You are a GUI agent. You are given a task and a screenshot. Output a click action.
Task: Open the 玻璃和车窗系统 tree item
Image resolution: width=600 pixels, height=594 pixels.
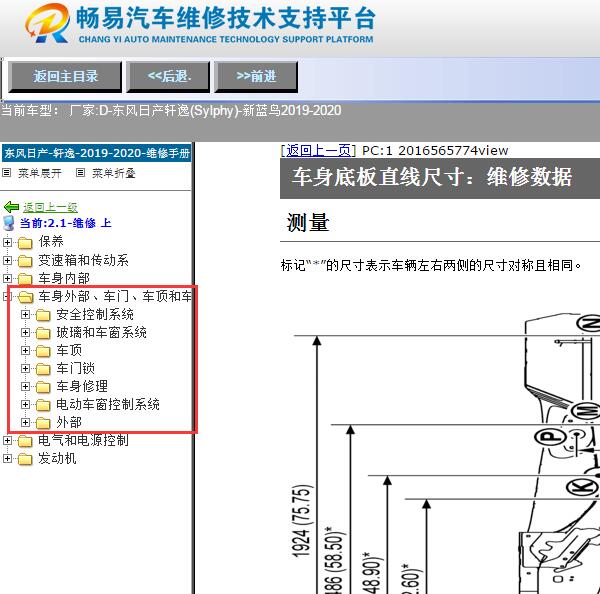(x=101, y=332)
